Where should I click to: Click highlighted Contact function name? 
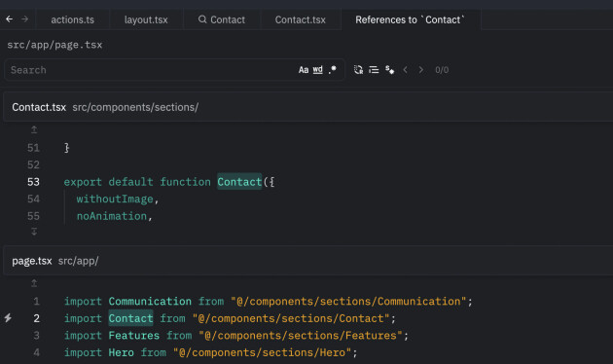(x=239, y=182)
